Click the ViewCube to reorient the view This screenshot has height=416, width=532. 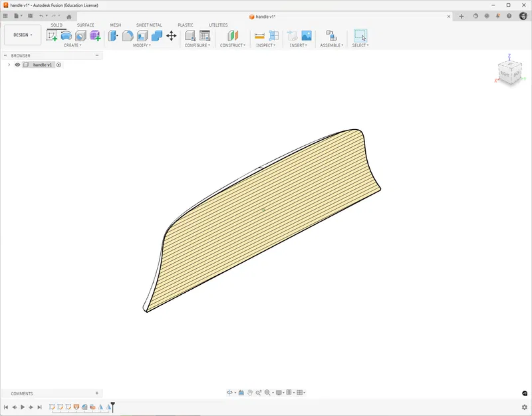(510, 73)
